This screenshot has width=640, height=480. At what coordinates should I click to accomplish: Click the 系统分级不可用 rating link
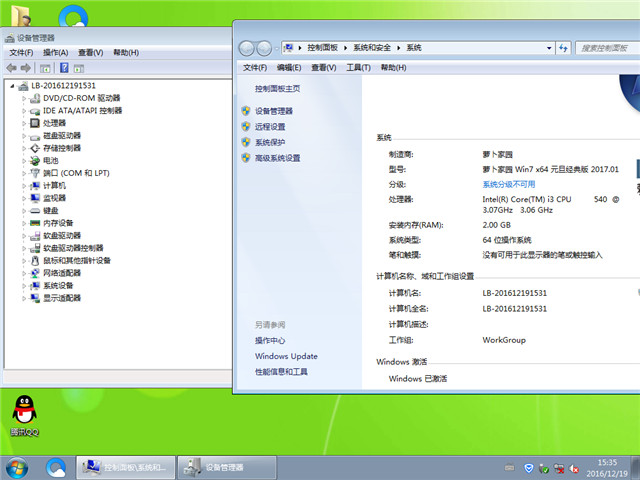pyautogui.click(x=509, y=184)
